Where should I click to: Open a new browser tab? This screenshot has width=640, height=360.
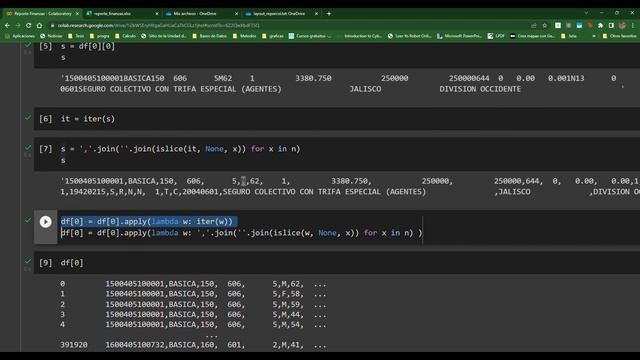click(329, 13)
